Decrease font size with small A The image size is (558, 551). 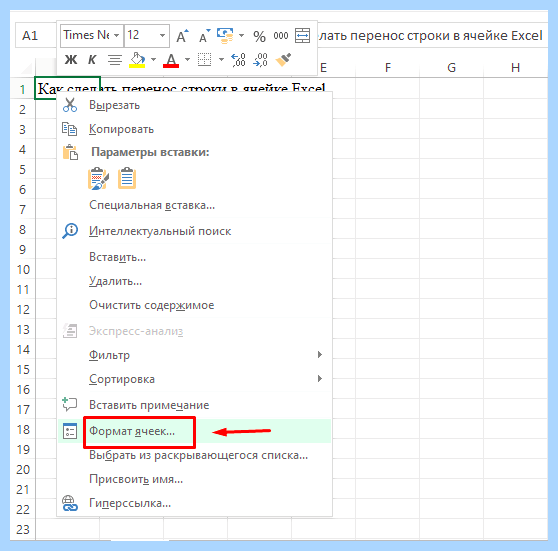205,36
